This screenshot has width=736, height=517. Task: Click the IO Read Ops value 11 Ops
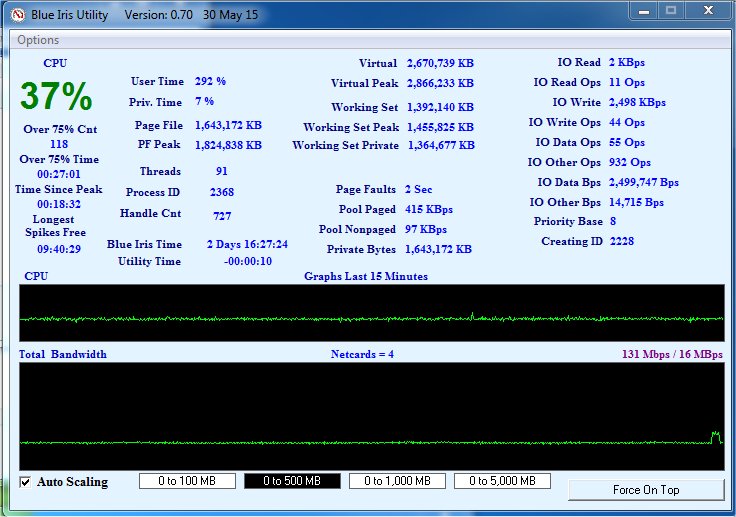click(x=627, y=83)
